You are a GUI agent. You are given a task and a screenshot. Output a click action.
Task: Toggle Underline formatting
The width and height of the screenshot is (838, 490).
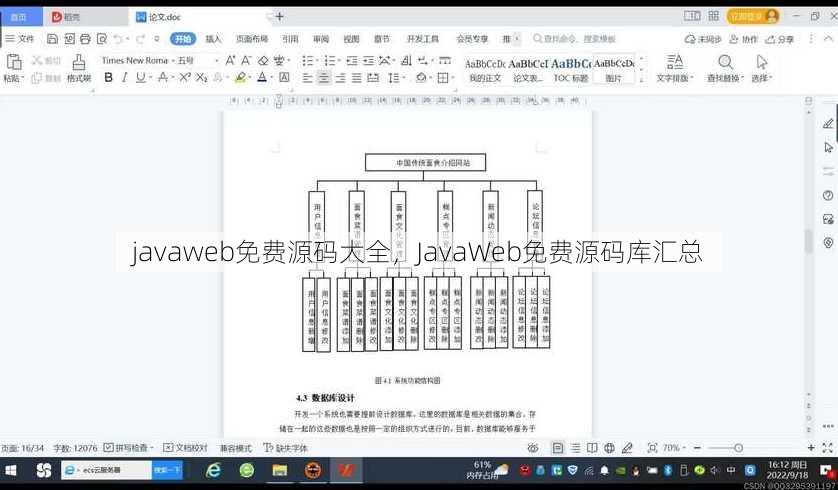tap(140, 78)
